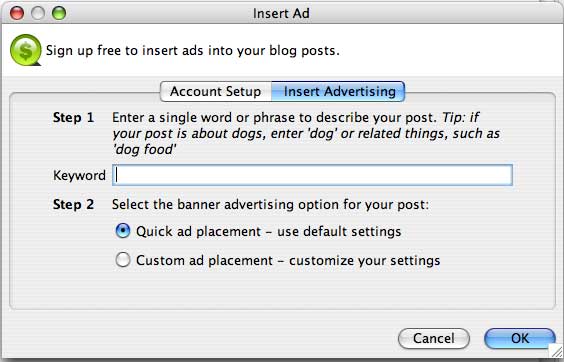Click the gray minimize window button
This screenshot has width=564, height=362.
click(38, 13)
